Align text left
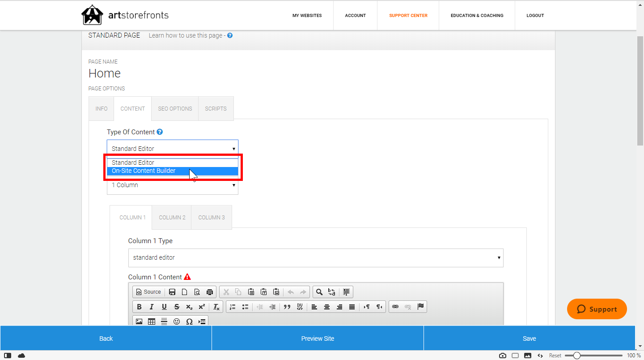The height and width of the screenshot is (360, 644). [x=314, y=307]
